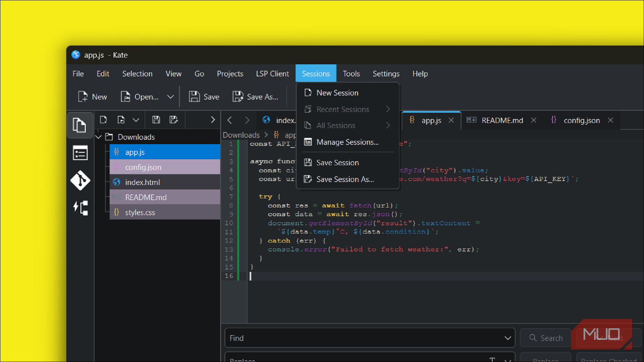Select config.json in the documents tree
Screen dimensions: 644x362
[x=165, y=167]
